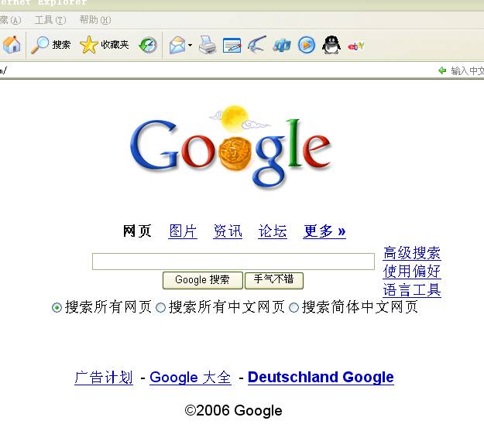The width and height of the screenshot is (484, 448).
Task: Open the History clock icon
Action: tap(148, 46)
